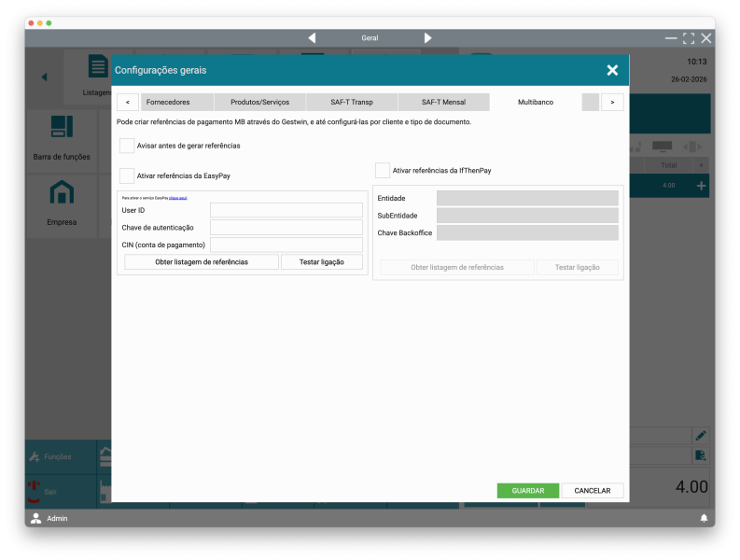Close the Configurações gerais dialog with X
740x560 pixels.
pos(612,70)
